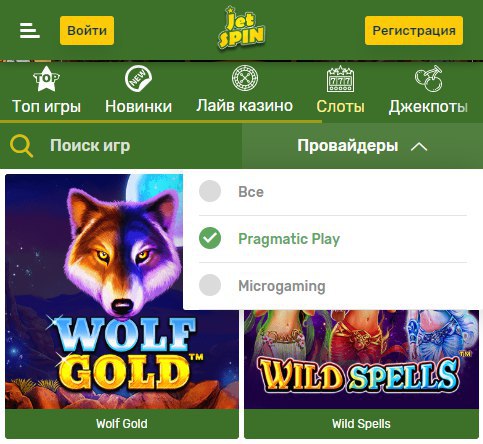Click the magnifying glass search icon

coord(21,146)
